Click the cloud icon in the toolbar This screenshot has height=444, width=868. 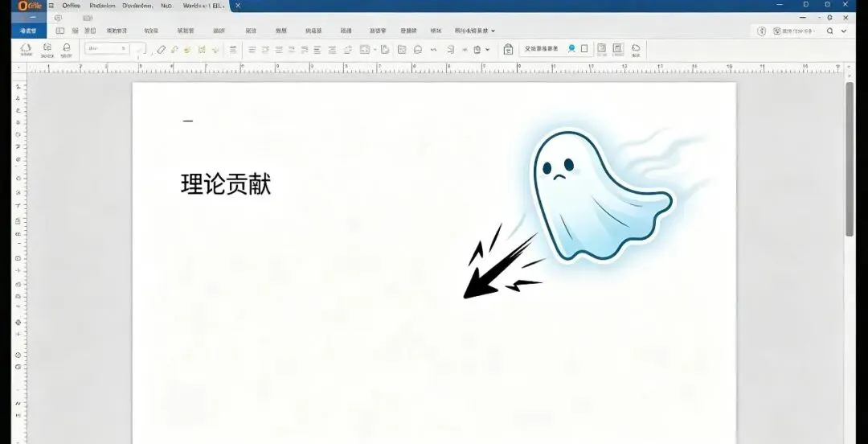(636, 49)
